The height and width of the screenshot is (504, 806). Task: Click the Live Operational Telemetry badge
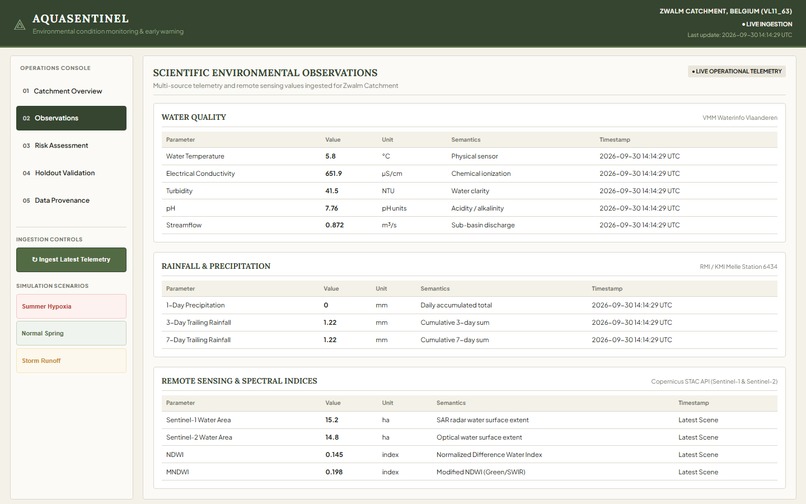[x=737, y=71]
